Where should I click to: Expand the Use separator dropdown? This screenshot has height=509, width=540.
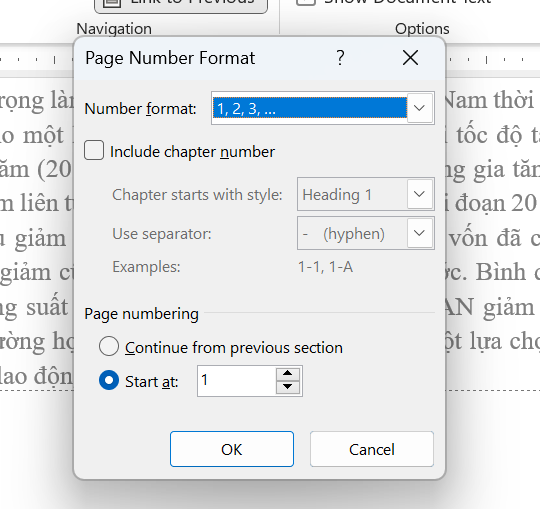419,233
